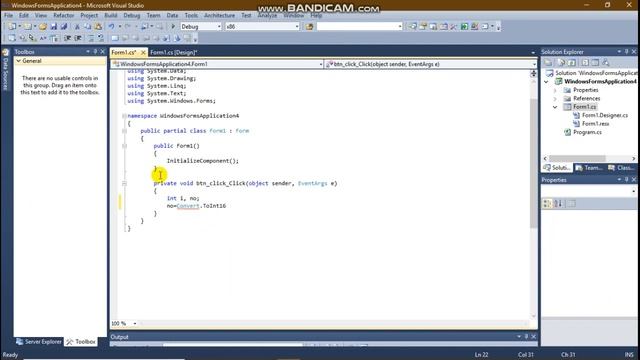Toggle auto-hide pin on Solution Explorer

(x=627, y=52)
